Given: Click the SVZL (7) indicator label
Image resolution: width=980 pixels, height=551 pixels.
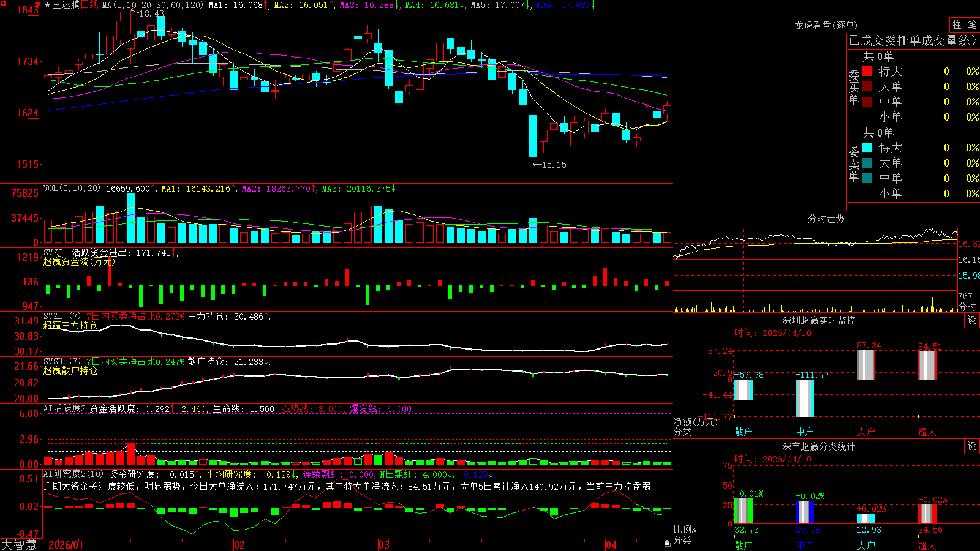Looking at the screenshot, I should click(x=62, y=317).
